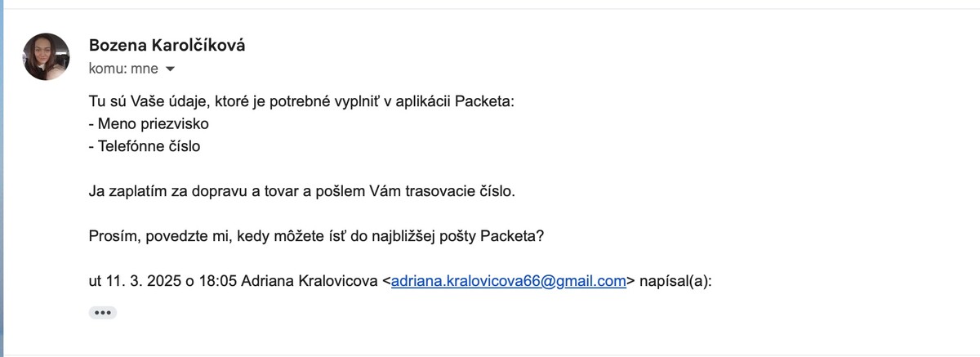The width and height of the screenshot is (980, 357).
Task: Click the time "18:05" in the quoted header
Action: [217, 281]
